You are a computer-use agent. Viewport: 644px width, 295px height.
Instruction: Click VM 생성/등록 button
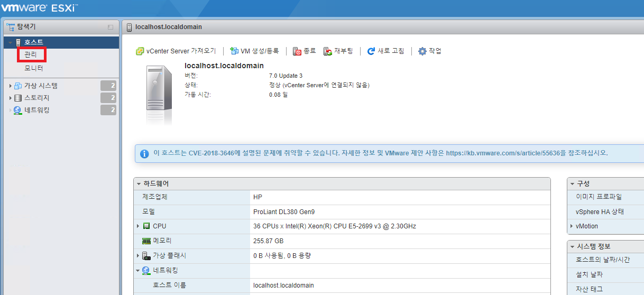tap(254, 51)
